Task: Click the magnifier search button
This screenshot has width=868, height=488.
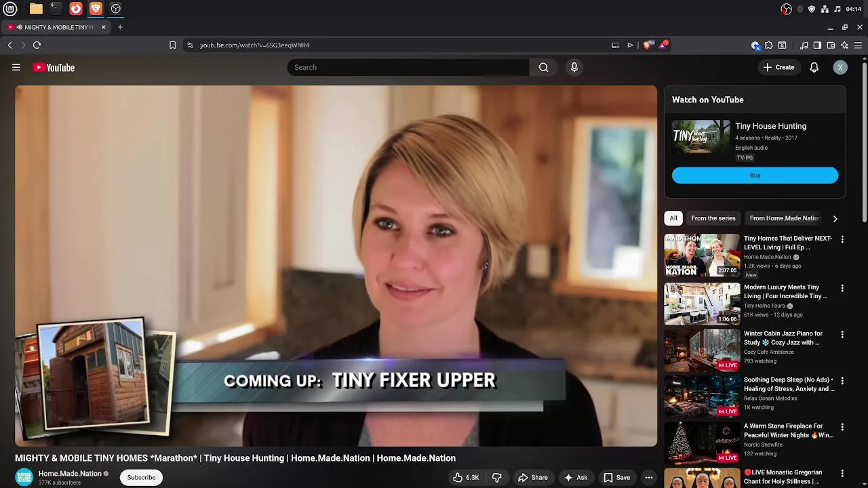Action: click(x=543, y=67)
